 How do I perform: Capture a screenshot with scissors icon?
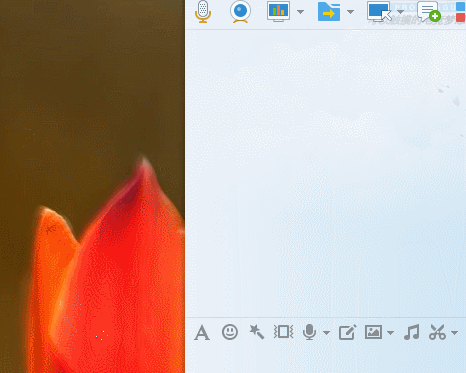[x=437, y=332]
